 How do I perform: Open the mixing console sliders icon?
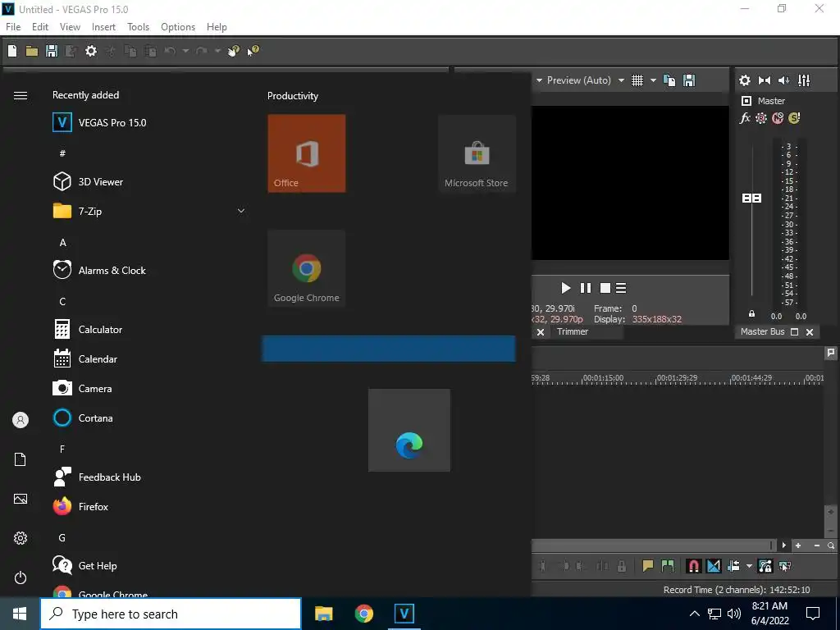click(x=804, y=80)
